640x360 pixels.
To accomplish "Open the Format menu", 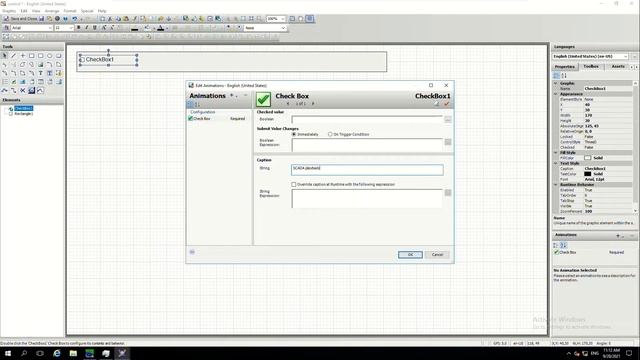I will point(70,11).
